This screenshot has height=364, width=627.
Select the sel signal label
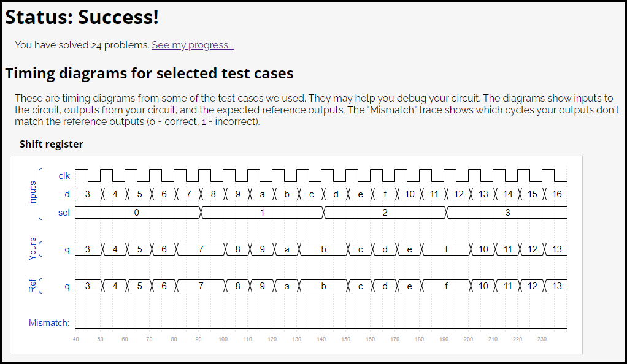(x=64, y=213)
